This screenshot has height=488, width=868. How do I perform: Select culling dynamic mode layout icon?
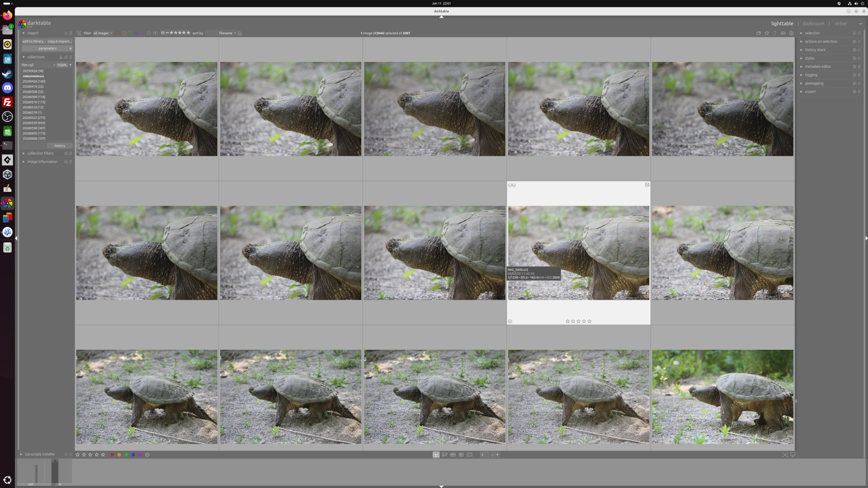point(461,455)
